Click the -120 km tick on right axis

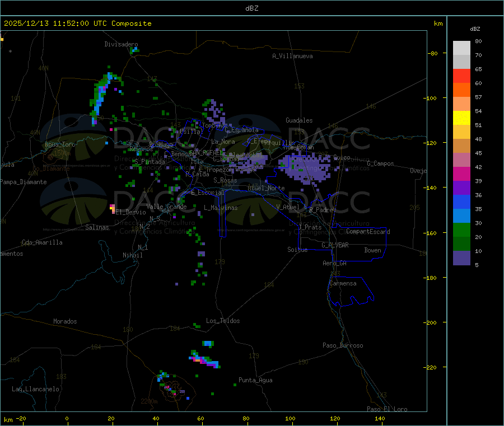coord(432,143)
